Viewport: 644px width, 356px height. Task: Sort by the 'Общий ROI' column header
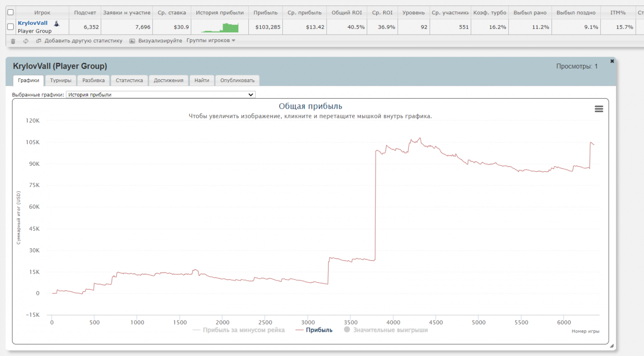[x=347, y=12]
